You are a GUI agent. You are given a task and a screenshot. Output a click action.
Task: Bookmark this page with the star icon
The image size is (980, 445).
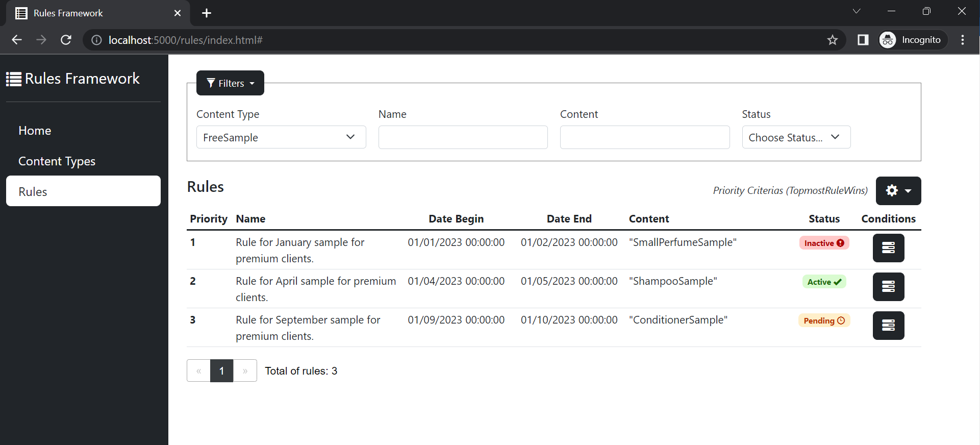point(833,40)
